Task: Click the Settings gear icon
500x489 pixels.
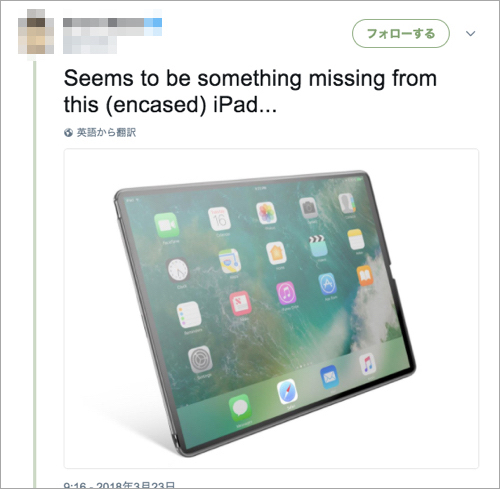Action: (x=200, y=360)
